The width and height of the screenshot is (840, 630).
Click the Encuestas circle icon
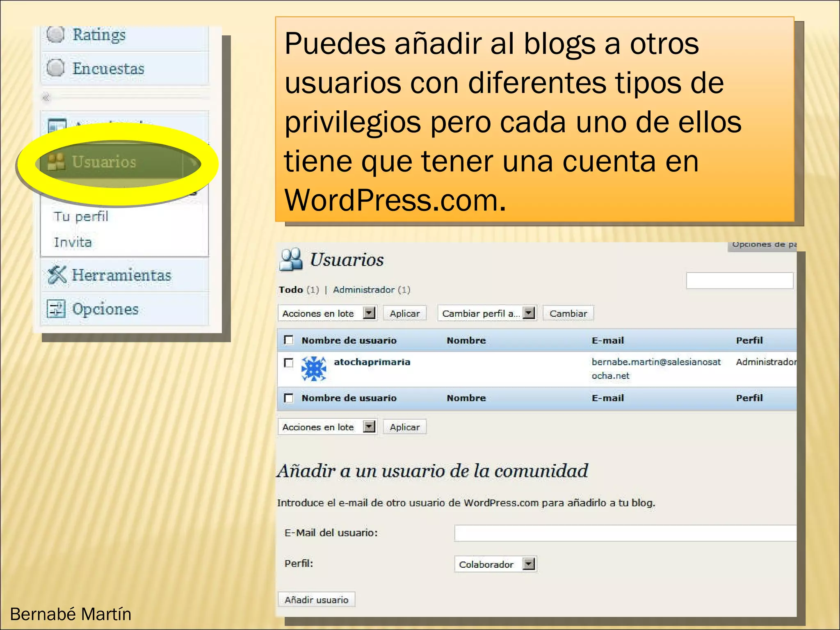(55, 68)
